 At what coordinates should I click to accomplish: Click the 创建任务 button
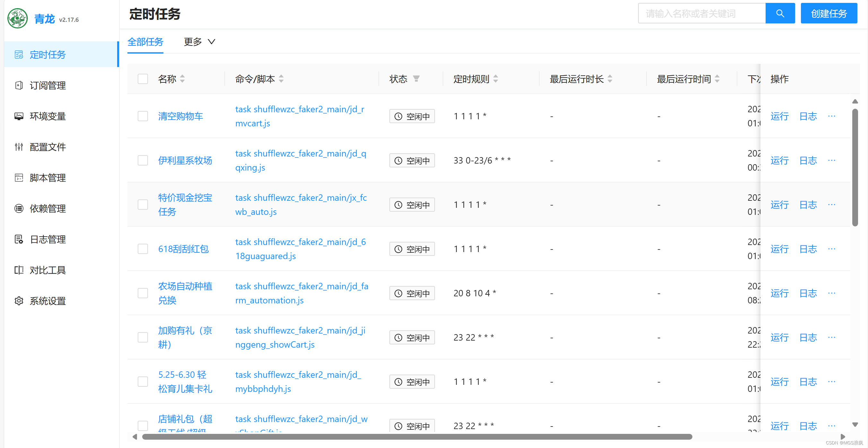(x=829, y=13)
